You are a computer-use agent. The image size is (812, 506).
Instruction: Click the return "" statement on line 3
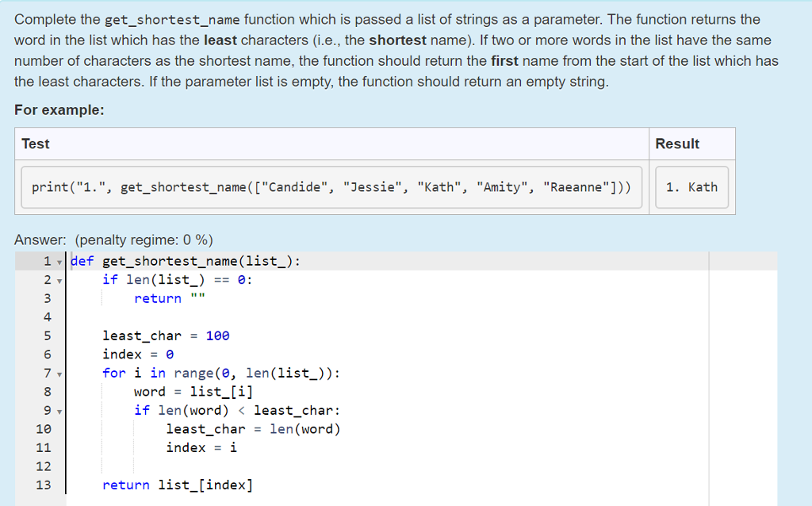158,298
